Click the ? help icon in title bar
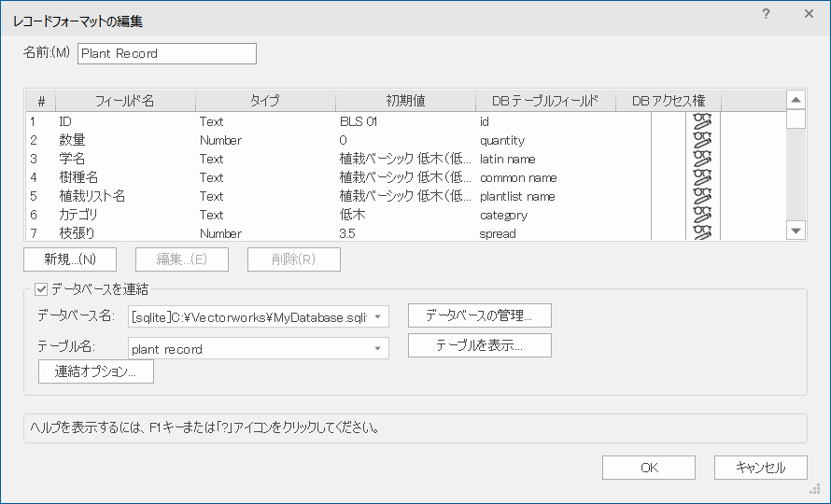This screenshot has width=831, height=504. tap(766, 14)
